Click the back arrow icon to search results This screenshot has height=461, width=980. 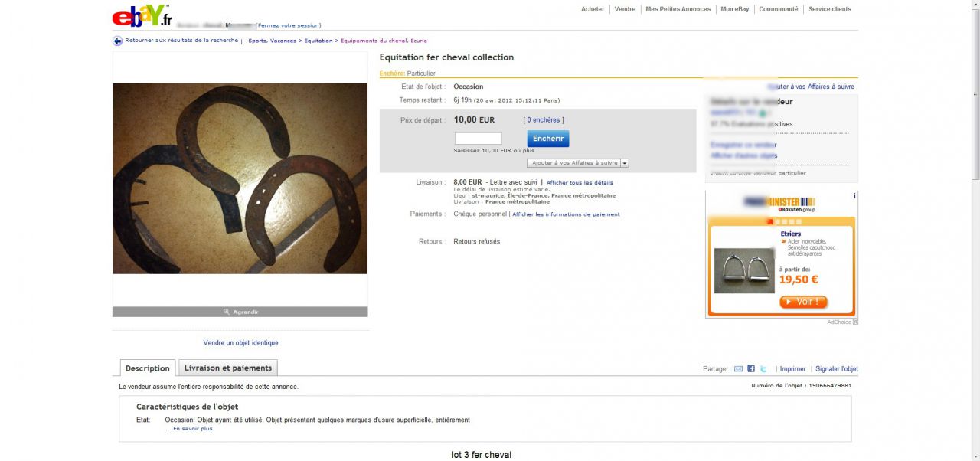tap(118, 41)
